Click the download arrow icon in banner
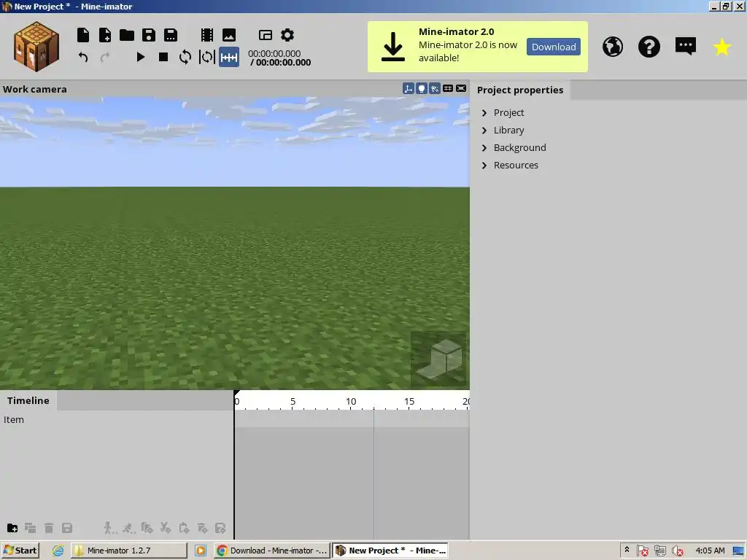The height and width of the screenshot is (560, 747). coord(393,47)
